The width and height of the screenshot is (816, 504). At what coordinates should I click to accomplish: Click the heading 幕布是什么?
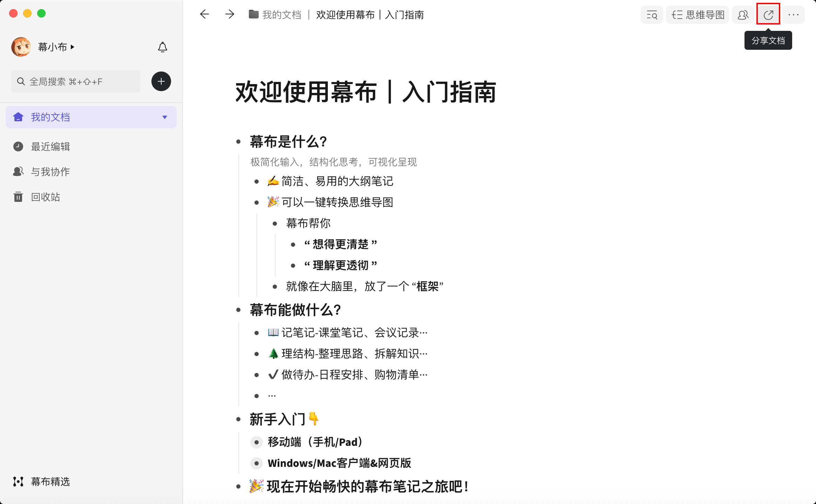pyautogui.click(x=288, y=142)
